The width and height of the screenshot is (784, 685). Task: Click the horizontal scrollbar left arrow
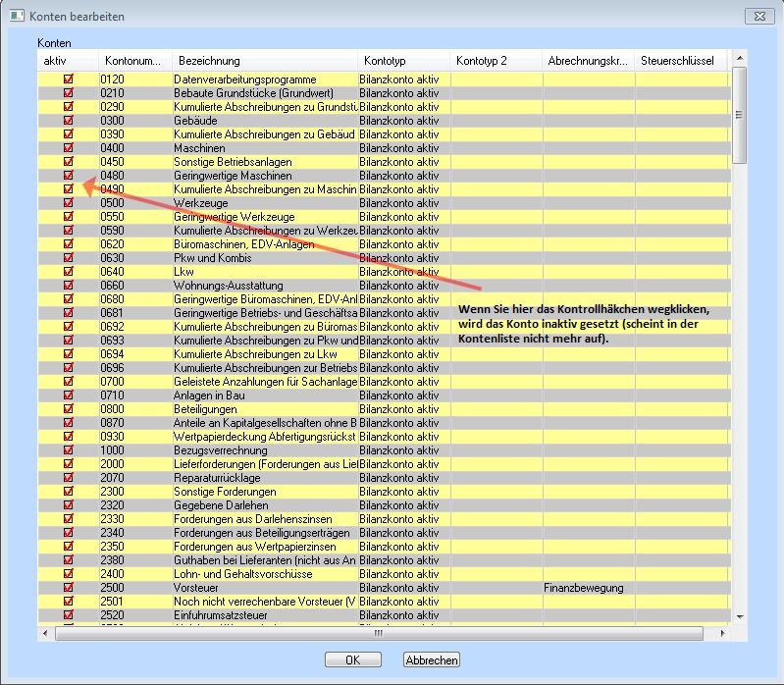coord(46,633)
